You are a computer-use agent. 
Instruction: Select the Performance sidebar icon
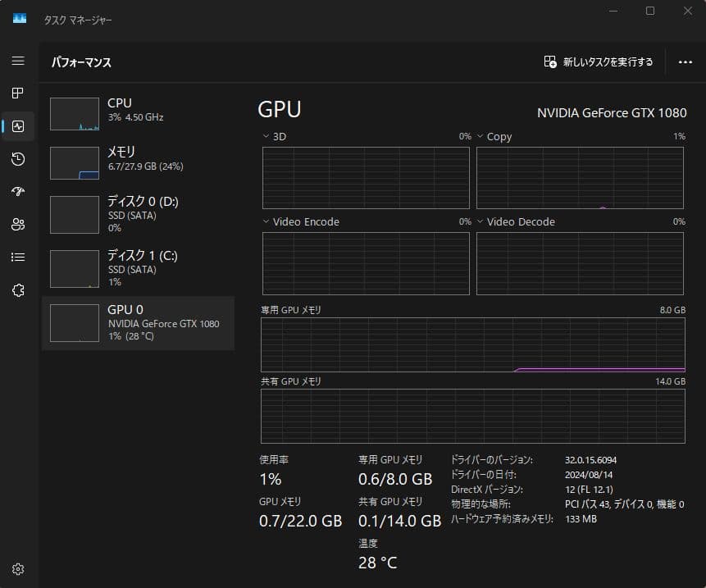17,125
